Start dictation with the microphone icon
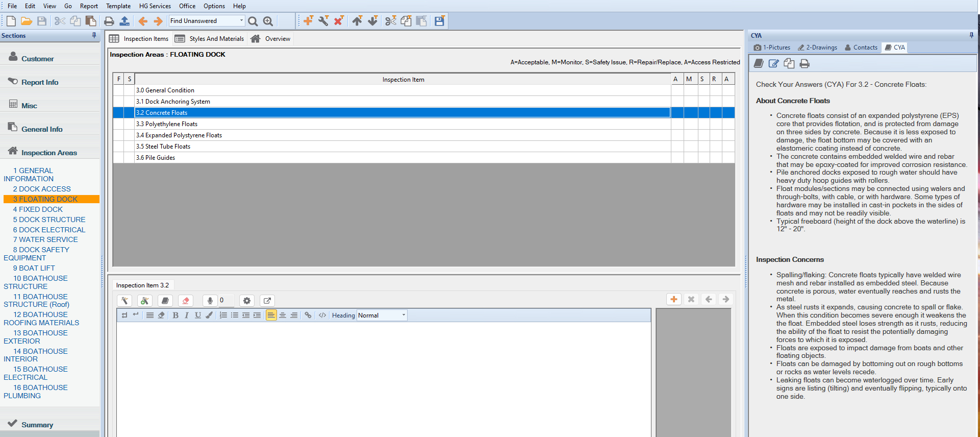Image resolution: width=980 pixels, height=437 pixels. (x=210, y=301)
